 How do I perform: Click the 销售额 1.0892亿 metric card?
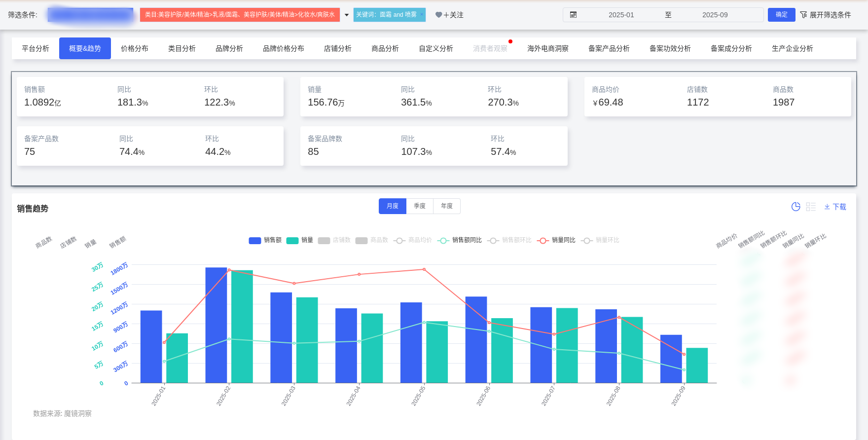(x=150, y=97)
